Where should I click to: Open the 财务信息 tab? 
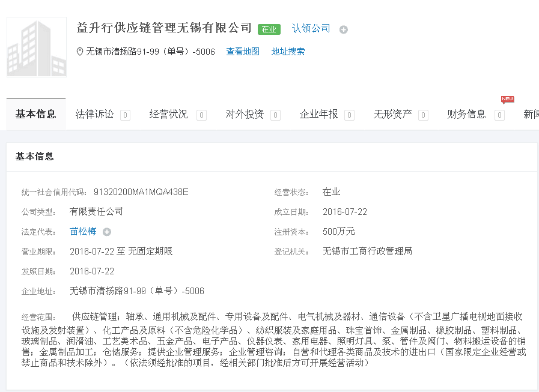pyautogui.click(x=467, y=114)
